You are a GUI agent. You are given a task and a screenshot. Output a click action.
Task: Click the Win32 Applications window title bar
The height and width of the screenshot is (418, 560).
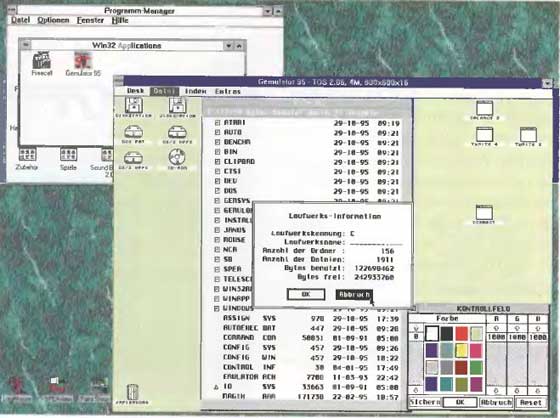(x=127, y=45)
